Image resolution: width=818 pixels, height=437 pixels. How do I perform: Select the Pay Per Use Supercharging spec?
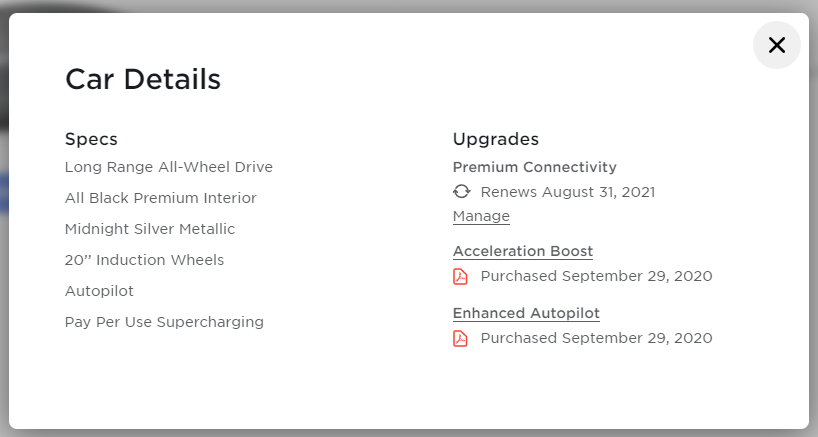click(x=164, y=322)
